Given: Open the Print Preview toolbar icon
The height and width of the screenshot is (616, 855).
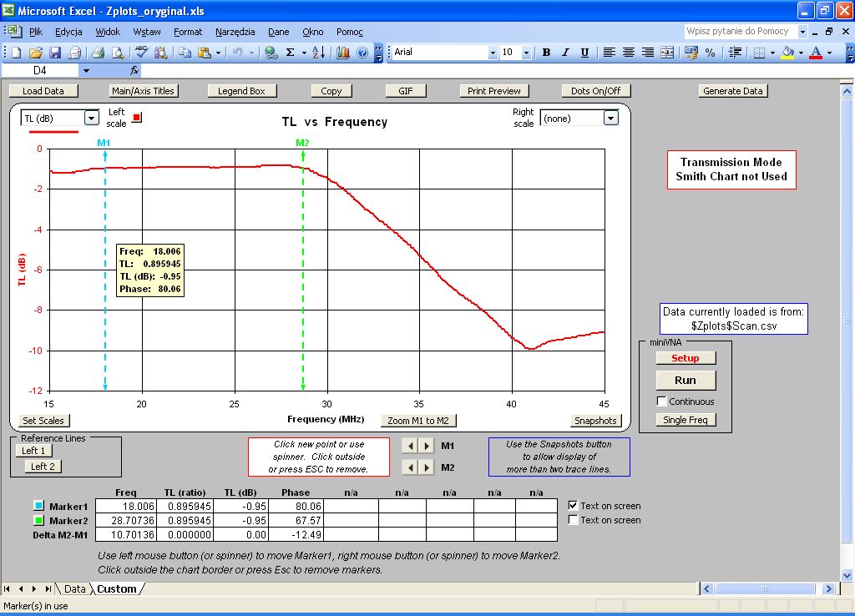Looking at the screenshot, I should point(118,53).
